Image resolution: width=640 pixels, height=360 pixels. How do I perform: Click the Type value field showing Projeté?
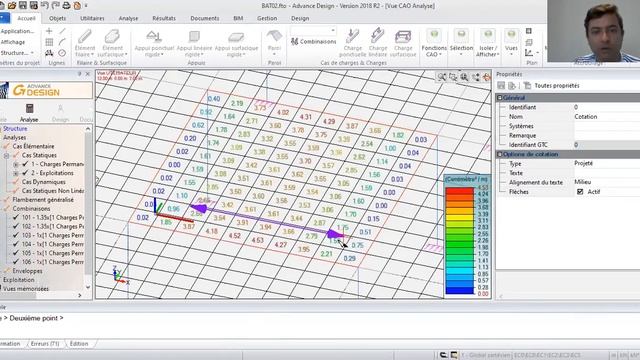point(607,163)
